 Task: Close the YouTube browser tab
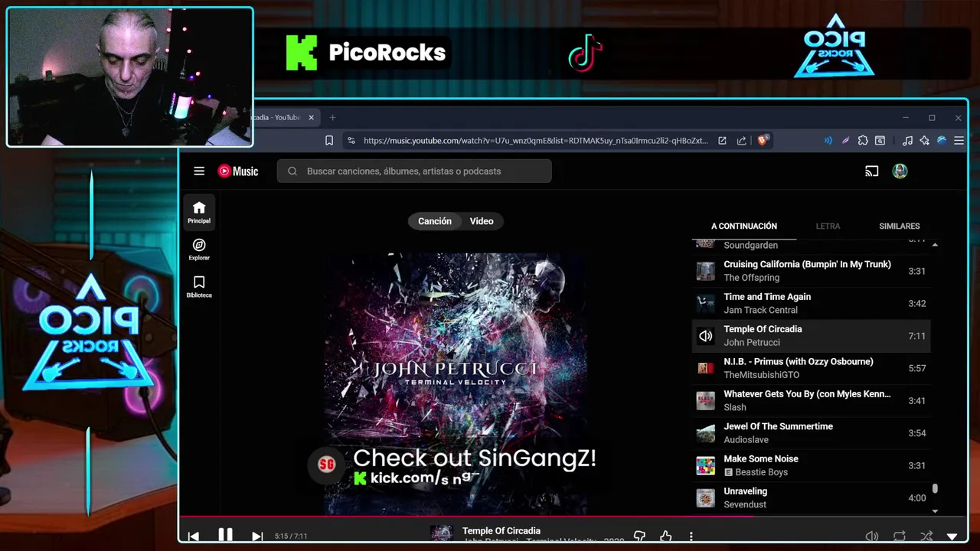(x=312, y=118)
